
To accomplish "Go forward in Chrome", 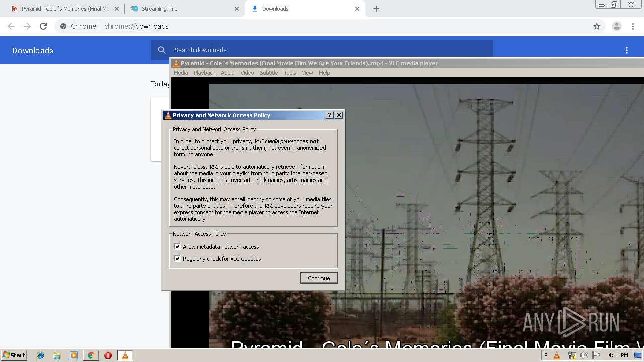I will click(27, 26).
